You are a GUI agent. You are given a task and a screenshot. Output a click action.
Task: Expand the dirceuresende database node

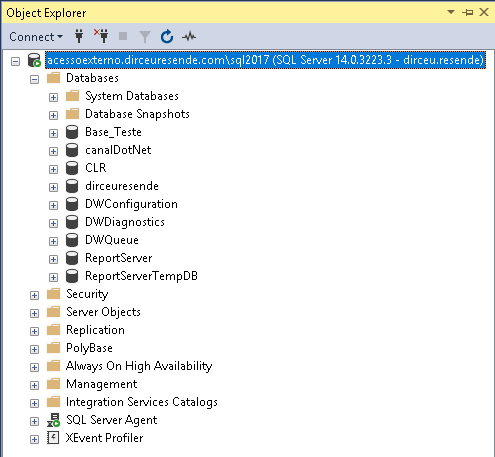tap(53, 187)
